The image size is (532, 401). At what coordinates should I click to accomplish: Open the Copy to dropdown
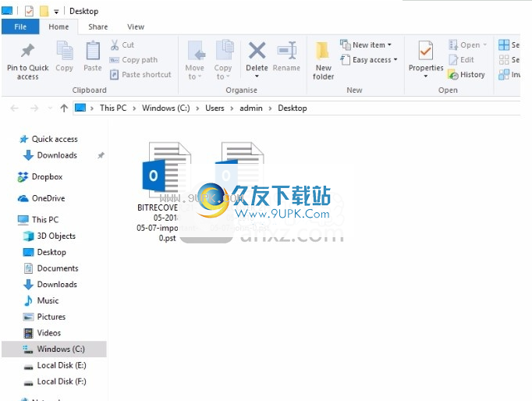223,73
